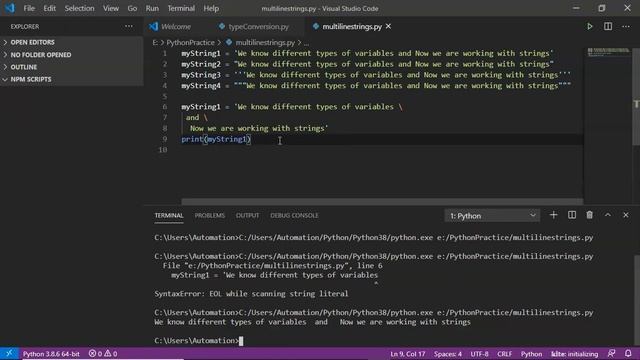
Task: Open the View menu
Action: point(111,8)
